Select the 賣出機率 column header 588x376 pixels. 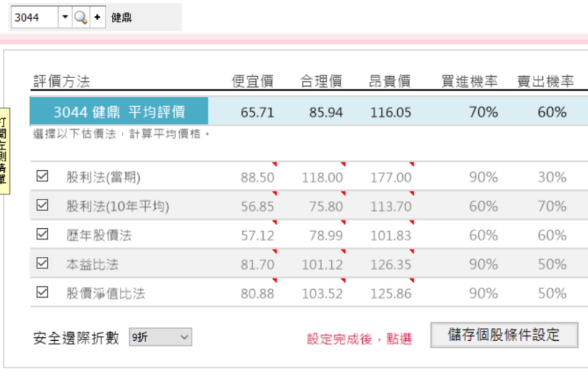(545, 81)
